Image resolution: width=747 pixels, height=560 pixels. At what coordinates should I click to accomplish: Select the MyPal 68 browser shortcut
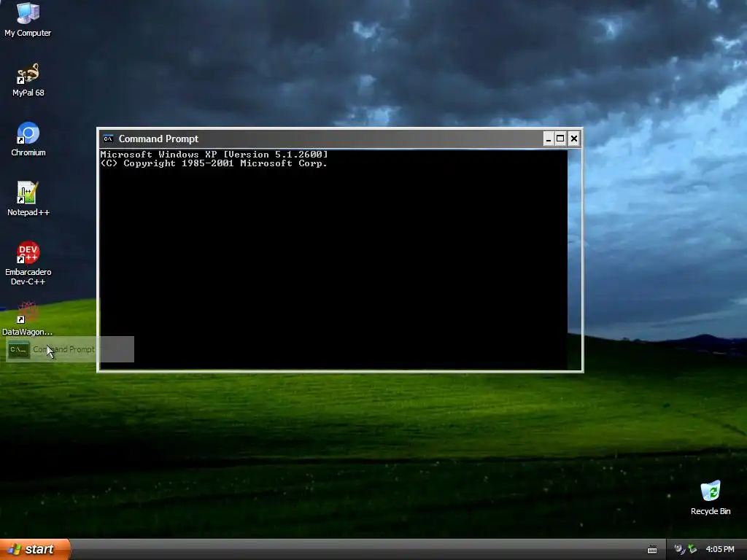click(x=28, y=80)
